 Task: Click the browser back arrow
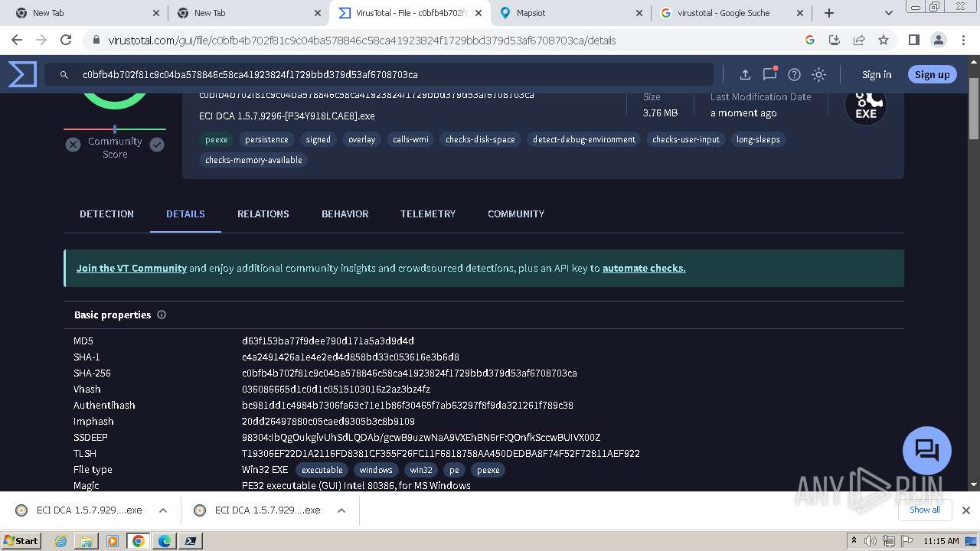(x=17, y=40)
